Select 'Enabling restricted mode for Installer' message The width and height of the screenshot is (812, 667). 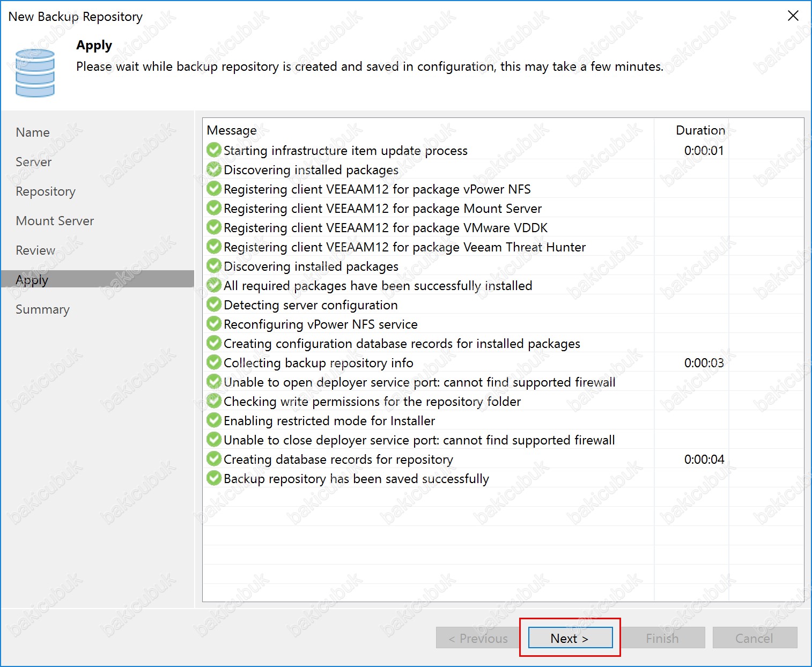(x=329, y=421)
